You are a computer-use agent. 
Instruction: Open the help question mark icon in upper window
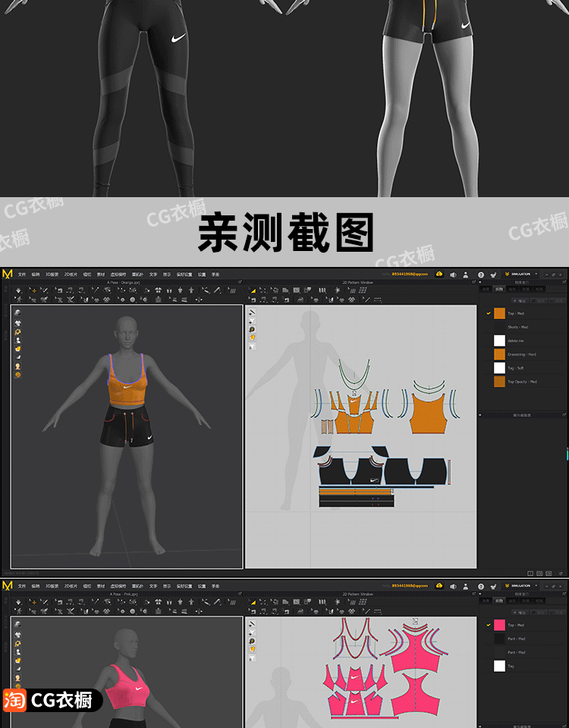tap(481, 275)
